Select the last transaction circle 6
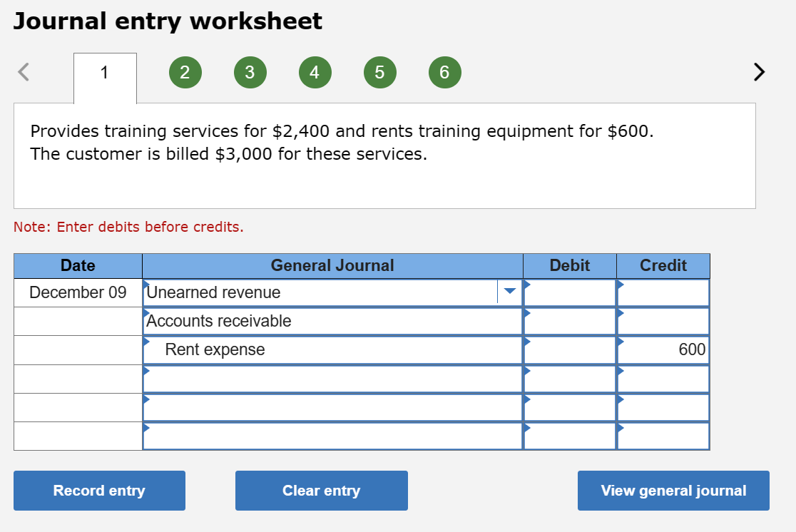The image size is (796, 532). point(444,72)
